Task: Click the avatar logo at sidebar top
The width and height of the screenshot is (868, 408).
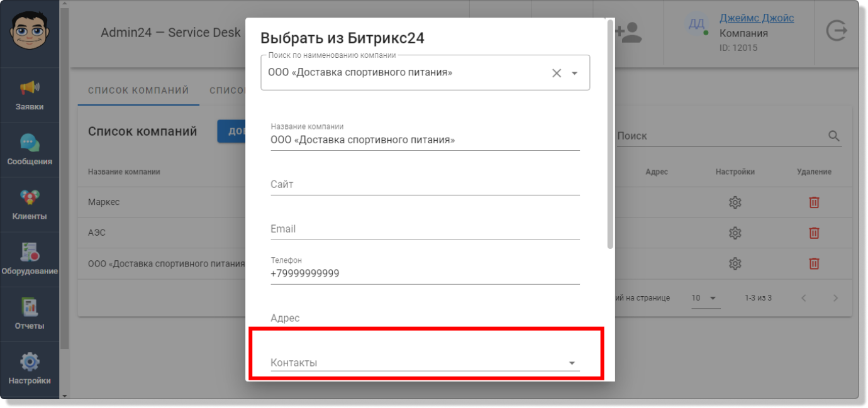Action: pyautogui.click(x=30, y=30)
